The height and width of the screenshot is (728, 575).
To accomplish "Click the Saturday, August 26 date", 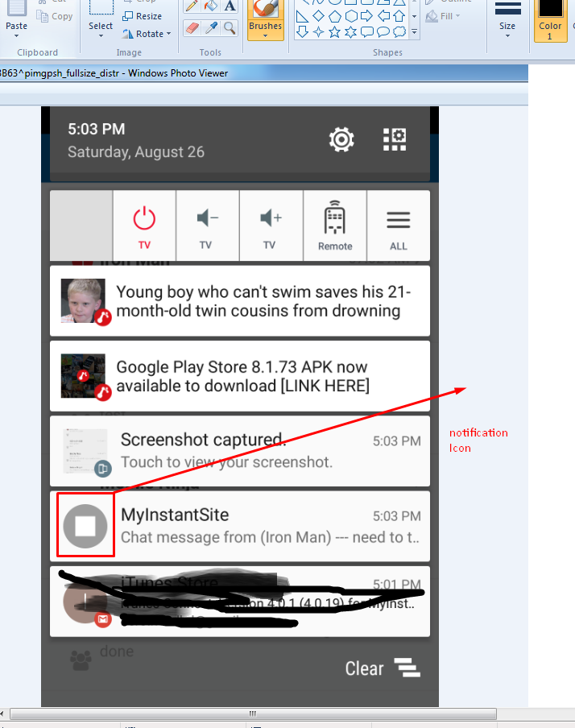I will pyautogui.click(x=136, y=152).
